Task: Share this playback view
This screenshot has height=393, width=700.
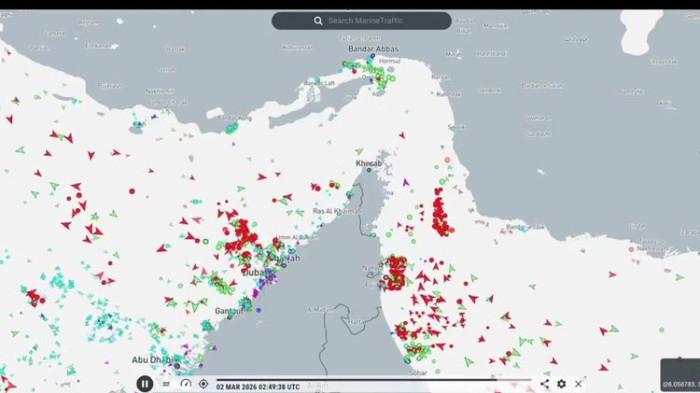Action: pos(545,384)
